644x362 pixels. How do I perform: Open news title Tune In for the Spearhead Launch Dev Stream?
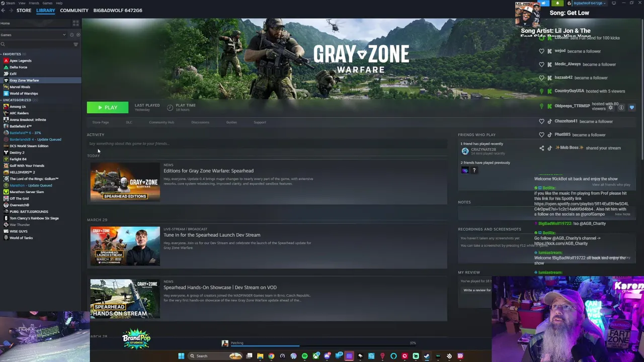[x=212, y=235]
